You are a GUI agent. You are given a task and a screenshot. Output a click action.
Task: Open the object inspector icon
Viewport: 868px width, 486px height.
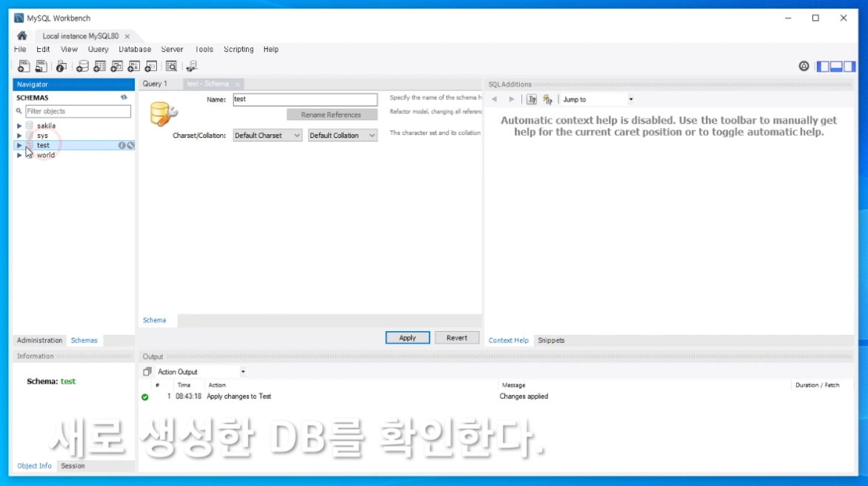[61, 67]
